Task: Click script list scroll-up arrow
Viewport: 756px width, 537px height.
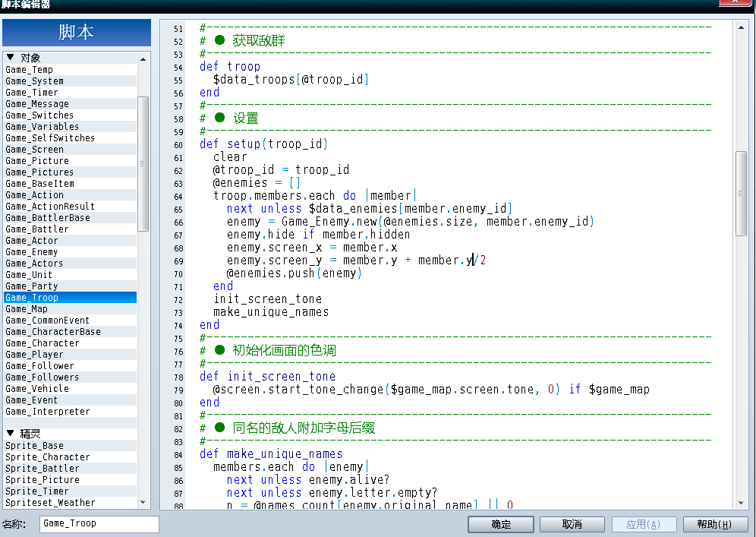Action: 143,59
